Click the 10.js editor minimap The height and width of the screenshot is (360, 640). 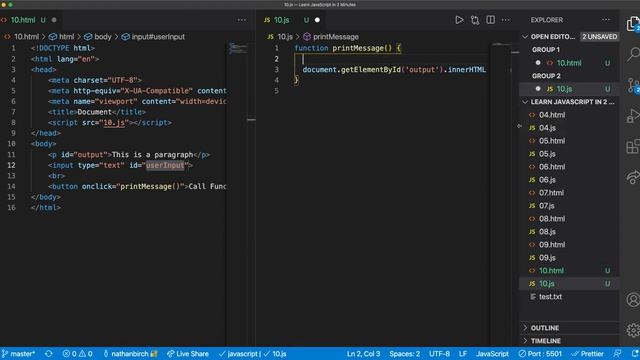tap(501, 45)
